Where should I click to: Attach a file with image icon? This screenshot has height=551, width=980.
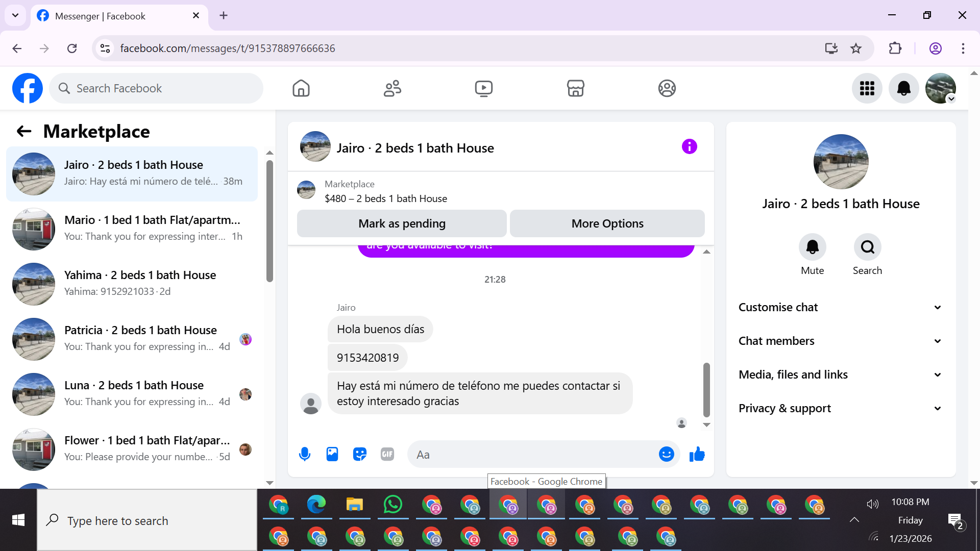pyautogui.click(x=332, y=454)
